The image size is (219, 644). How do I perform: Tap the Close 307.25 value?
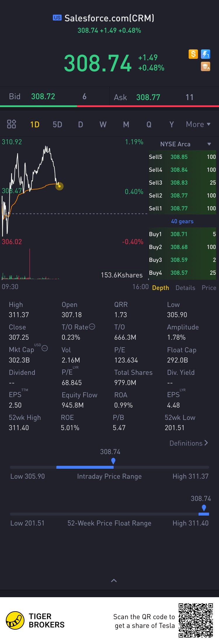tap(19, 337)
